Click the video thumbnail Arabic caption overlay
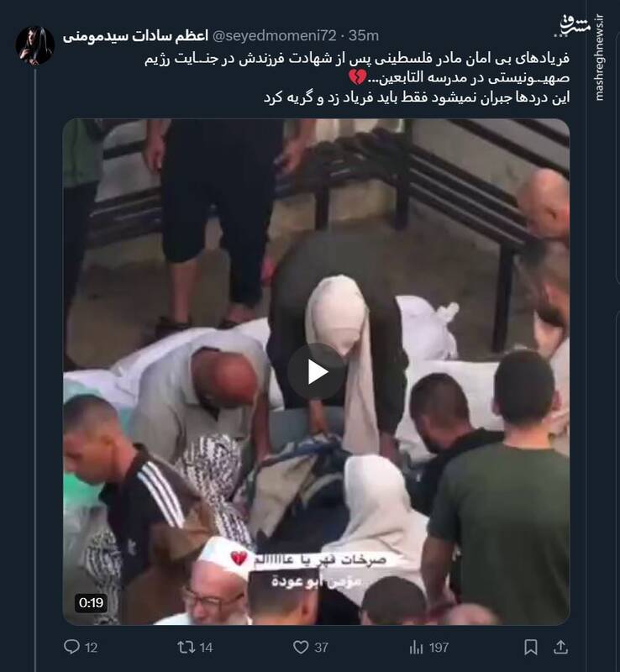 pyautogui.click(x=308, y=570)
